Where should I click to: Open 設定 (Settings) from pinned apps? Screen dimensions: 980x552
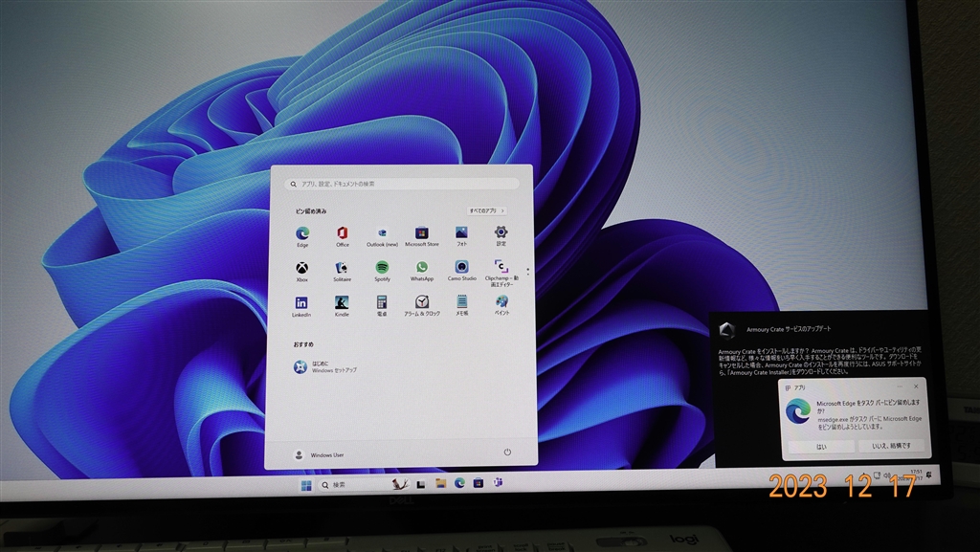501,236
